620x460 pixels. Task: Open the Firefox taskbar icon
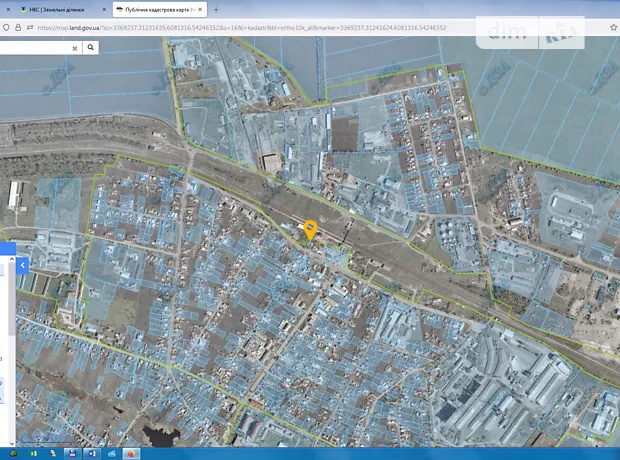(131, 453)
